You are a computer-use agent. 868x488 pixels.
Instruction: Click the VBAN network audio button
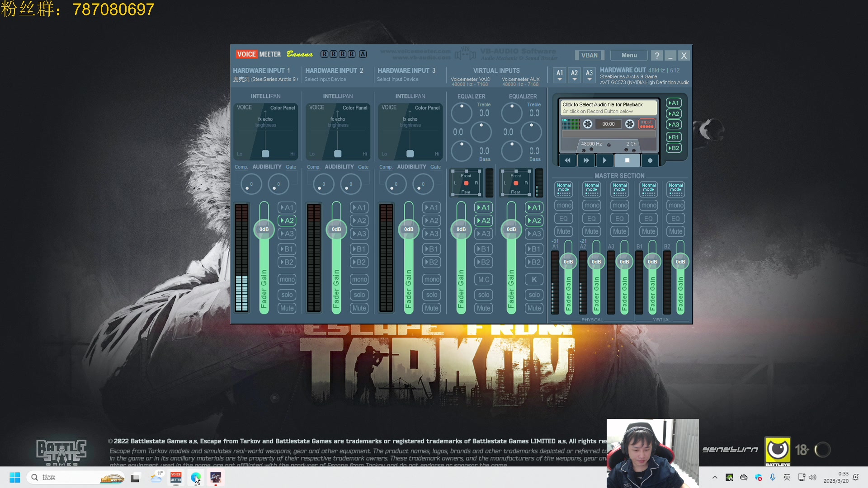click(x=590, y=55)
